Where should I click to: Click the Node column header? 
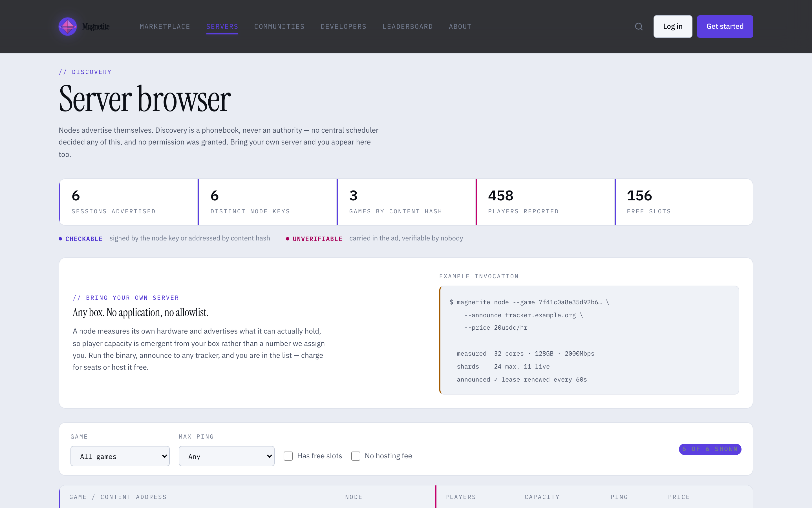354,497
